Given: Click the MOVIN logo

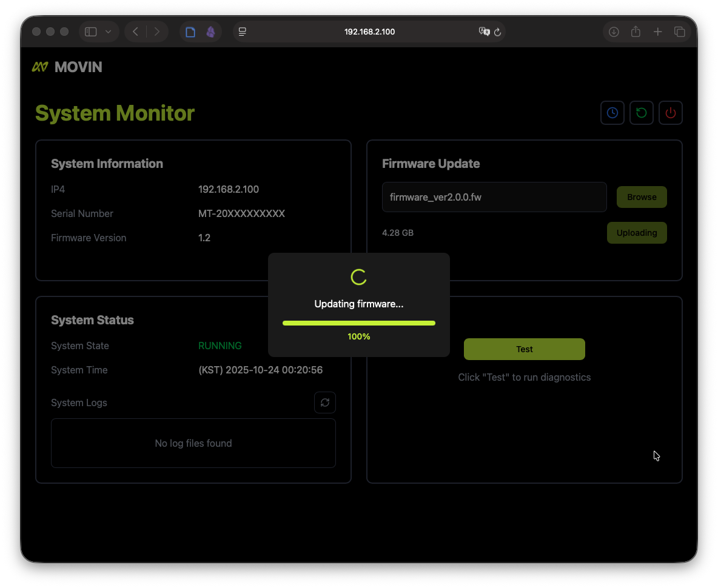Looking at the screenshot, I should coord(67,67).
